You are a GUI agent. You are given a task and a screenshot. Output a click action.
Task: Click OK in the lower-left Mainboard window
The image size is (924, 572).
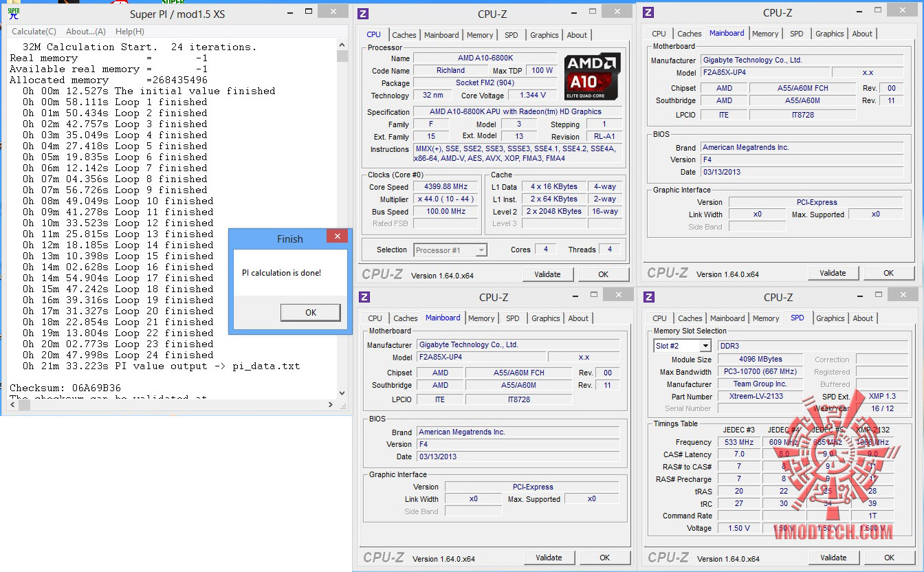[604, 558]
